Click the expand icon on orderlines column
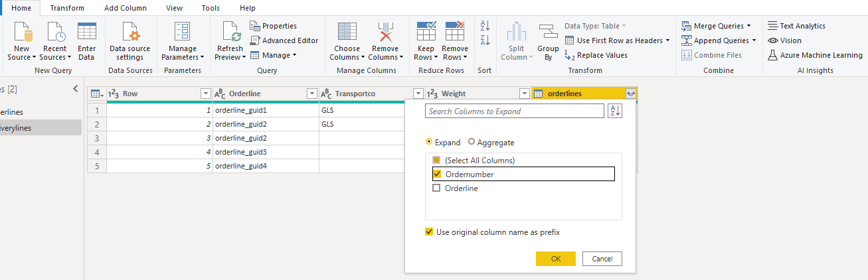This screenshot has height=280, width=868. pos(630,94)
